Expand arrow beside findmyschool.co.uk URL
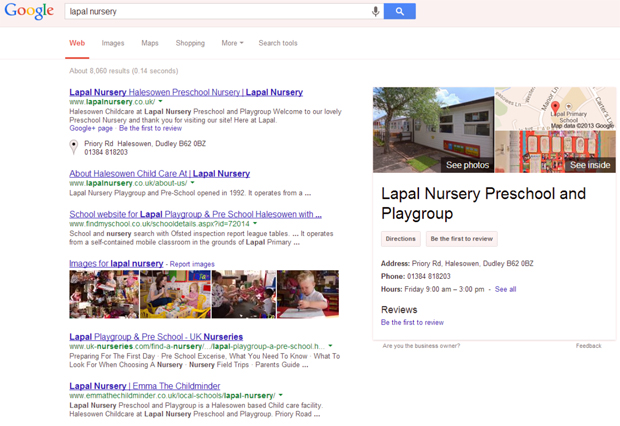The height and width of the screenshot is (426, 620). pos(255,223)
